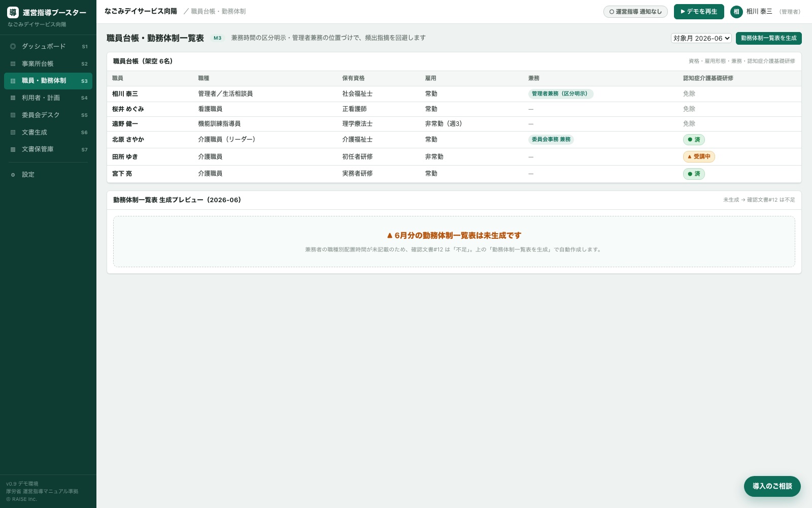
Task: Open the 対象月 2026-06 dropdown
Action: click(x=701, y=38)
